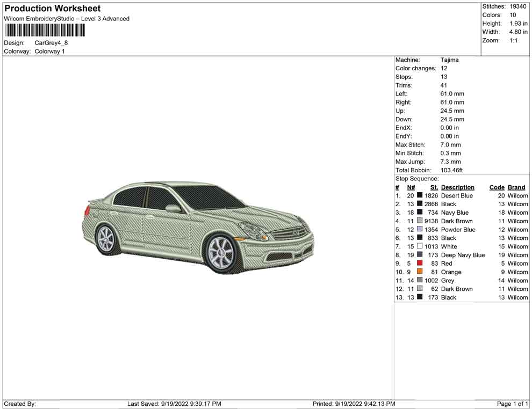Click the Stitches count 19340
Image resolution: width=532 pixels, height=409 pixels.
pos(518,6)
